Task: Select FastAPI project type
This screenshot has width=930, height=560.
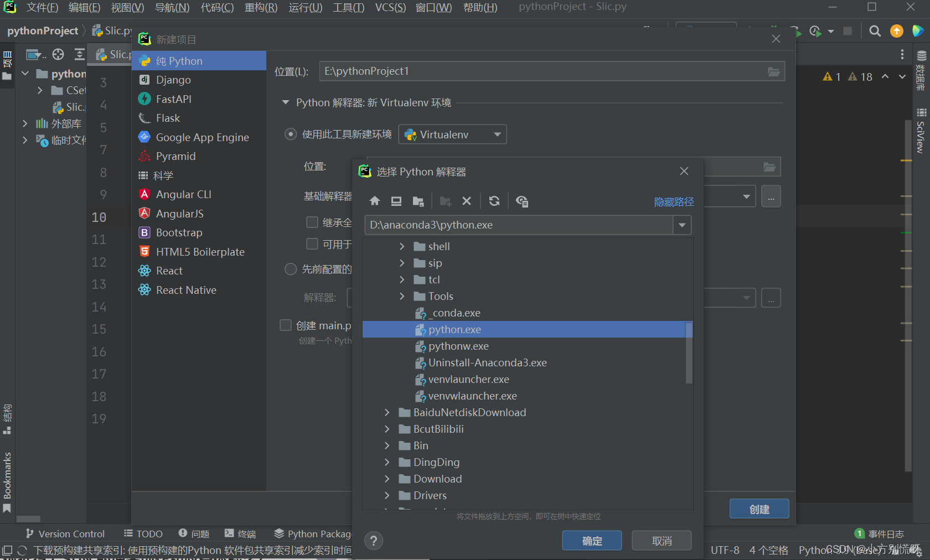Action: tap(199, 99)
